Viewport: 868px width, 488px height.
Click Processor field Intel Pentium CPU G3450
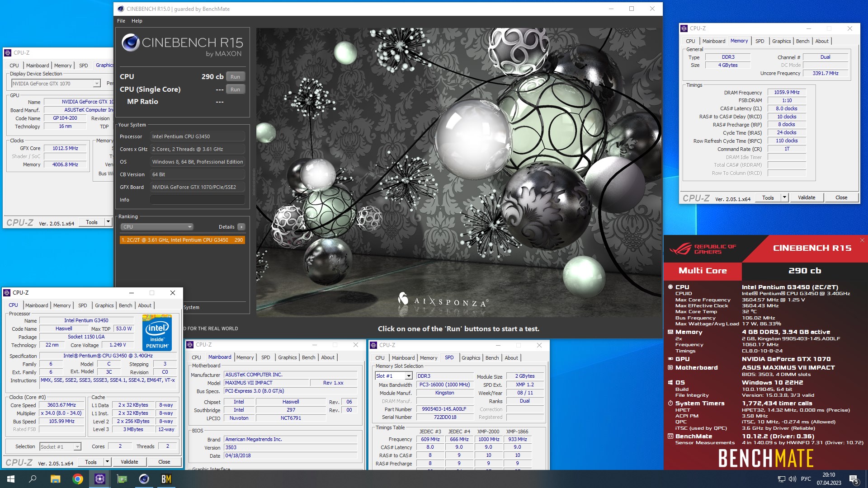[x=198, y=136]
